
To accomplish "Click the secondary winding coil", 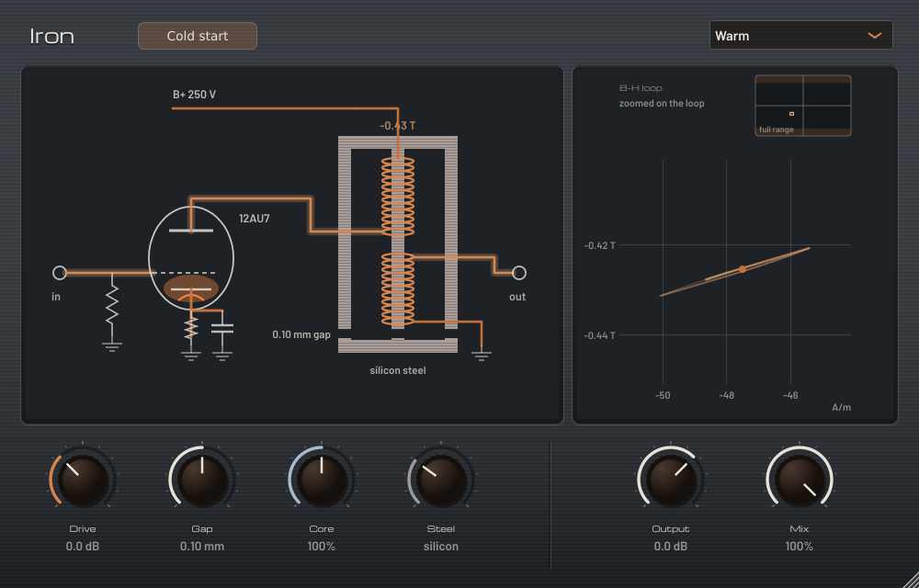I will coord(398,288).
